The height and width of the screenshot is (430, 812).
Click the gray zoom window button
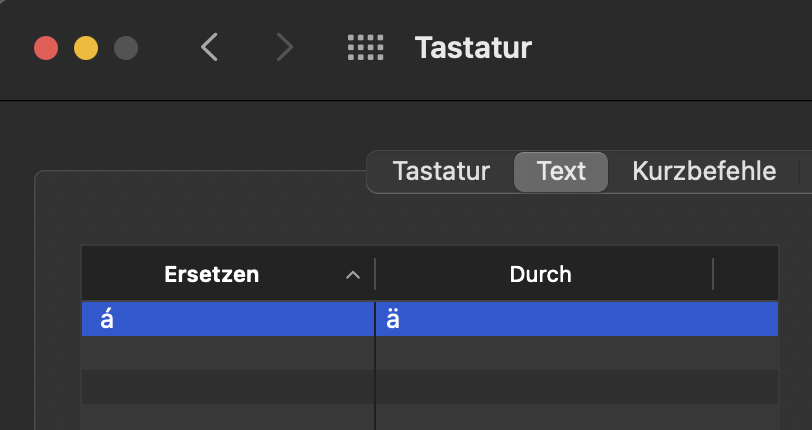click(126, 48)
